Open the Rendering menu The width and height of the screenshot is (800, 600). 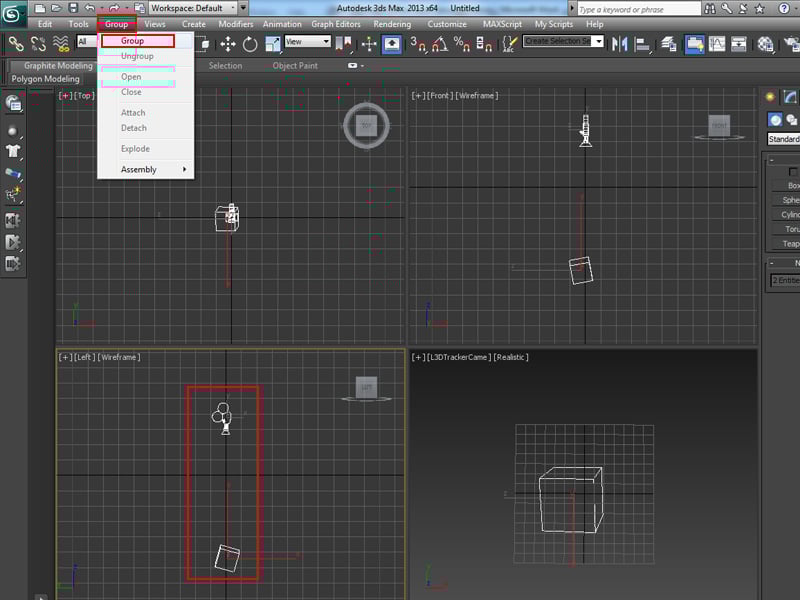(x=392, y=24)
